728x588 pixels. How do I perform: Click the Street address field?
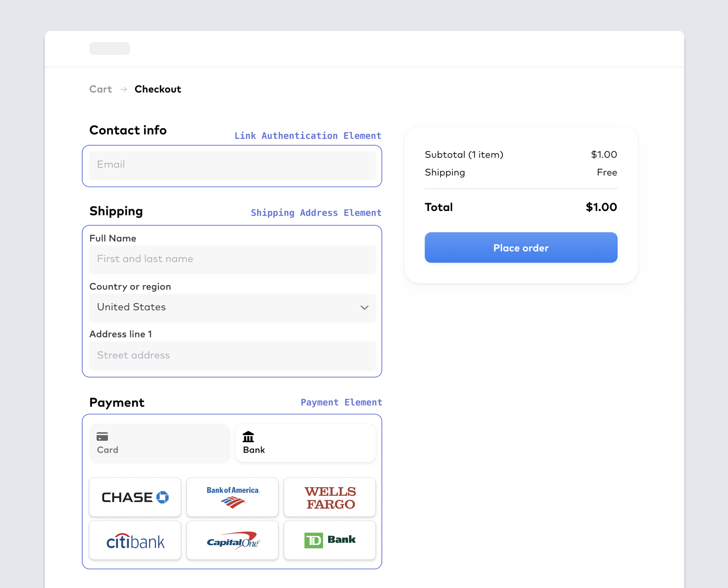tap(232, 355)
